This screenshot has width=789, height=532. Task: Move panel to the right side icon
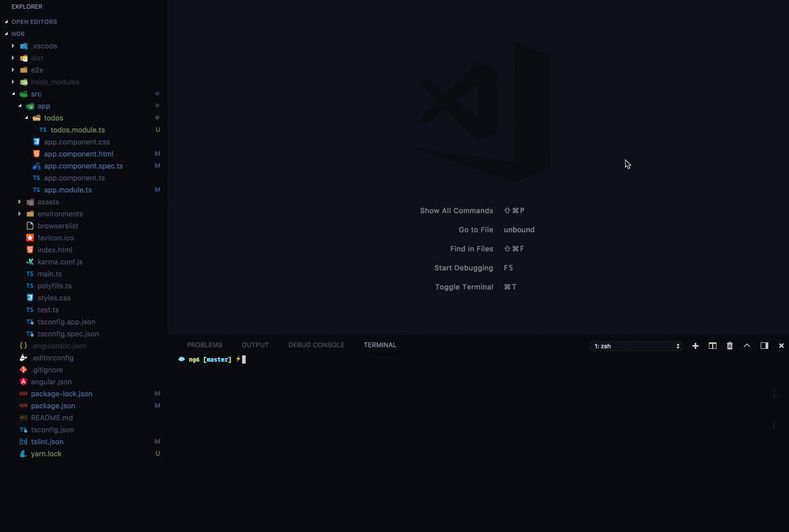764,346
